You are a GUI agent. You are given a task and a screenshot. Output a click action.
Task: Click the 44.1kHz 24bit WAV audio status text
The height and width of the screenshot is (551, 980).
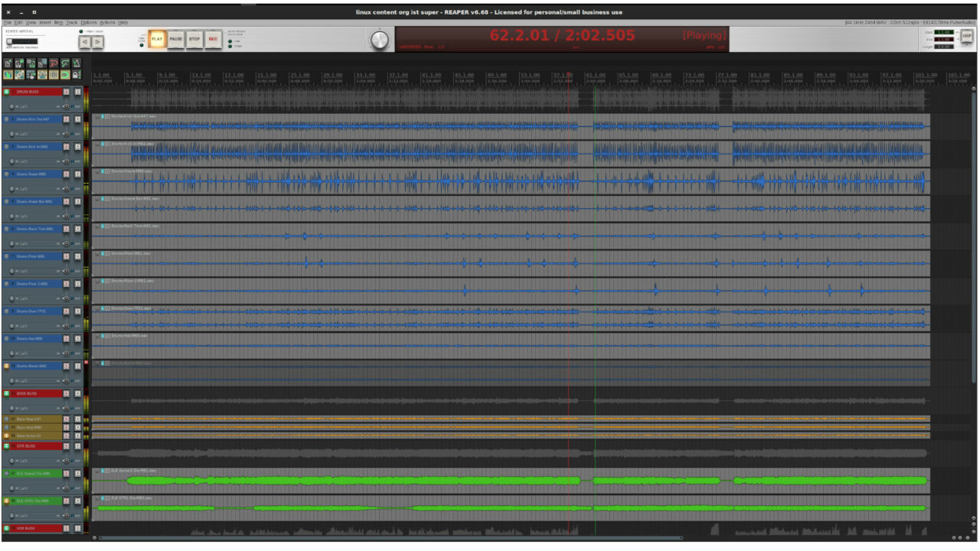(x=910, y=22)
